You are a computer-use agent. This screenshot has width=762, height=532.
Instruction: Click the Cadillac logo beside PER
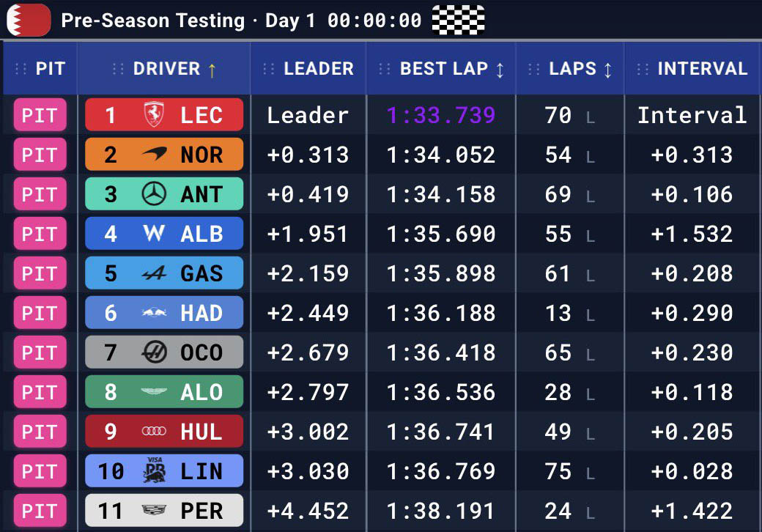pyautogui.click(x=153, y=511)
